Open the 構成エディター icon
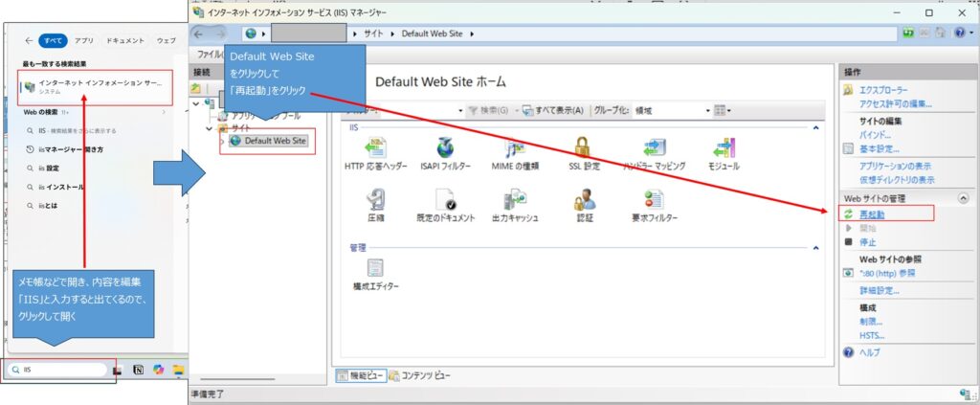 click(375, 271)
